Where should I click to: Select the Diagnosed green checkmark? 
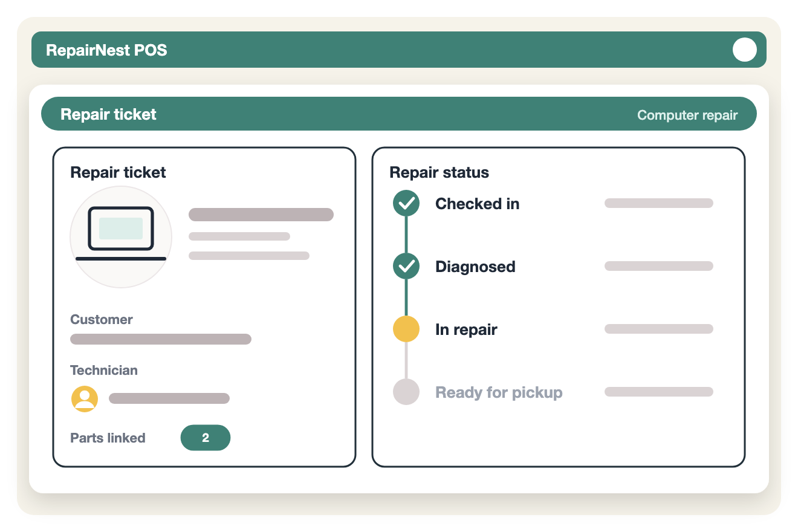tap(406, 266)
